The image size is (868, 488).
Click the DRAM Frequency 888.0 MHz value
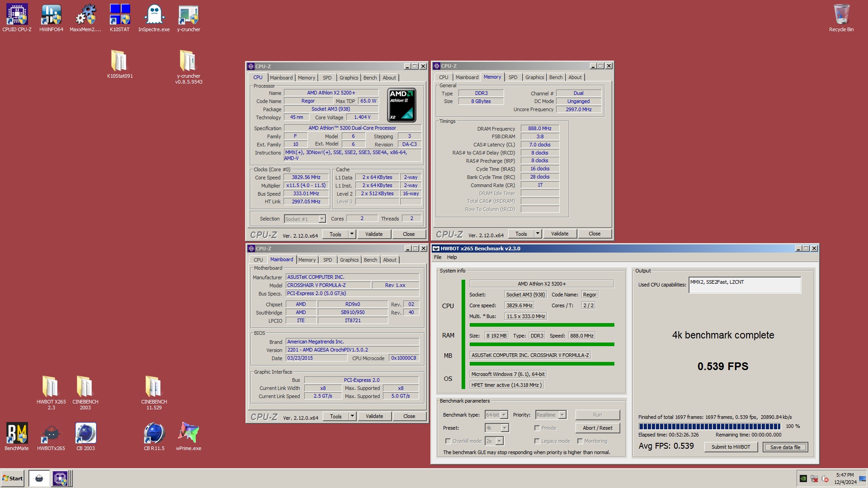[x=540, y=128]
